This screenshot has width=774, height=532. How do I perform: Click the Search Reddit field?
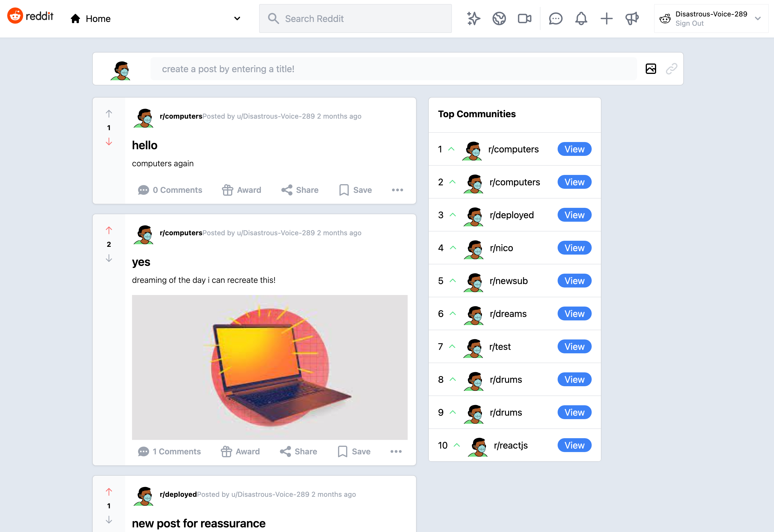355,19
